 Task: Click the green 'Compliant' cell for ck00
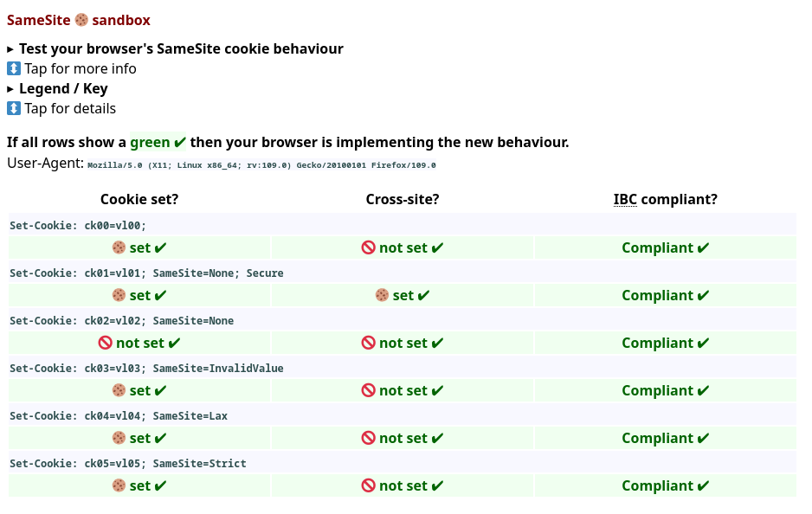point(665,247)
